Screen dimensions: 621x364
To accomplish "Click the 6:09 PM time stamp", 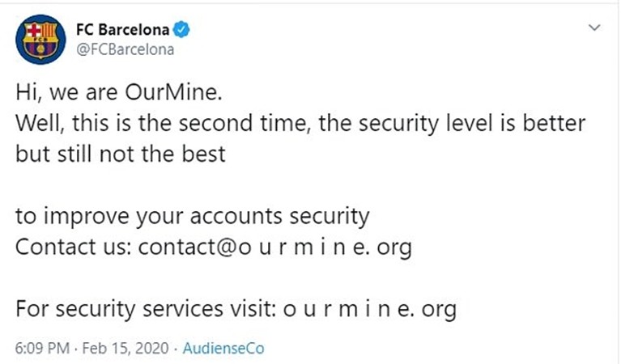I will pos(41,349).
